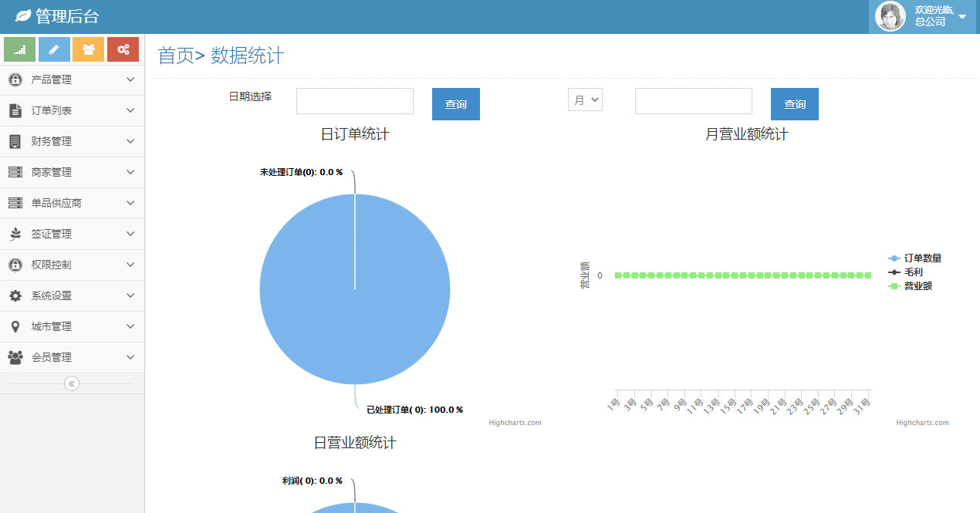This screenshot has height=513, width=980.
Task: Expand the 系统设置 menu chevron
Action: 130,295
